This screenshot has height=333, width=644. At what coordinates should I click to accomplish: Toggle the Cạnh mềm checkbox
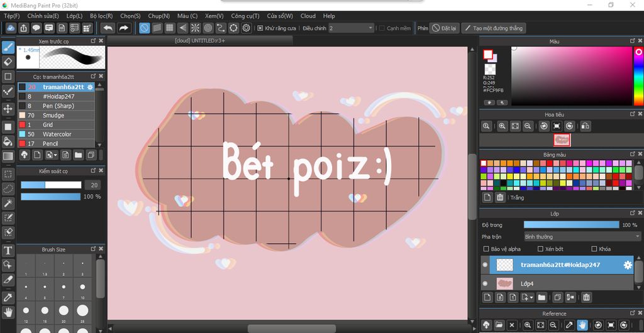tap(382, 28)
